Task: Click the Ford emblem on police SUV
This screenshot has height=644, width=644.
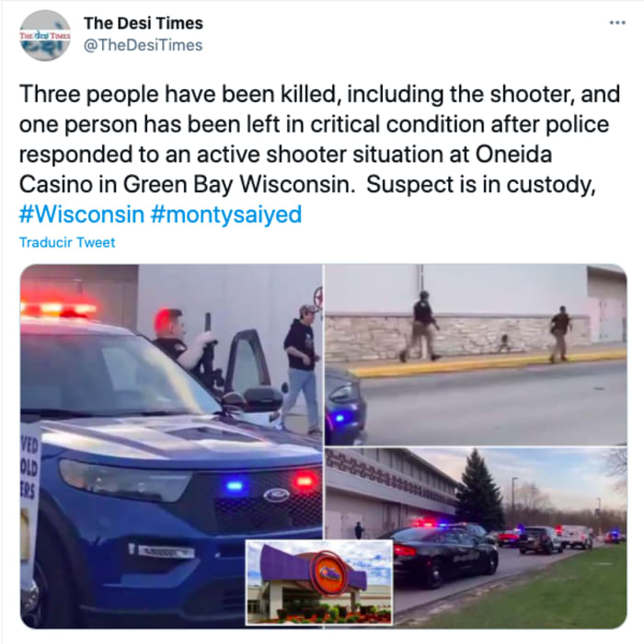Action: coord(276,495)
